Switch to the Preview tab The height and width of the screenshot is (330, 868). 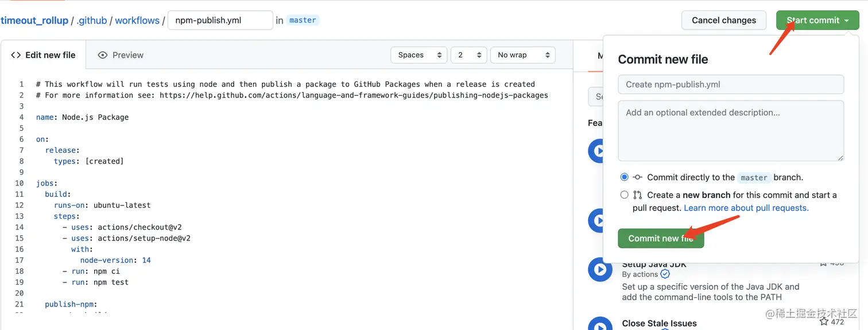click(x=121, y=55)
